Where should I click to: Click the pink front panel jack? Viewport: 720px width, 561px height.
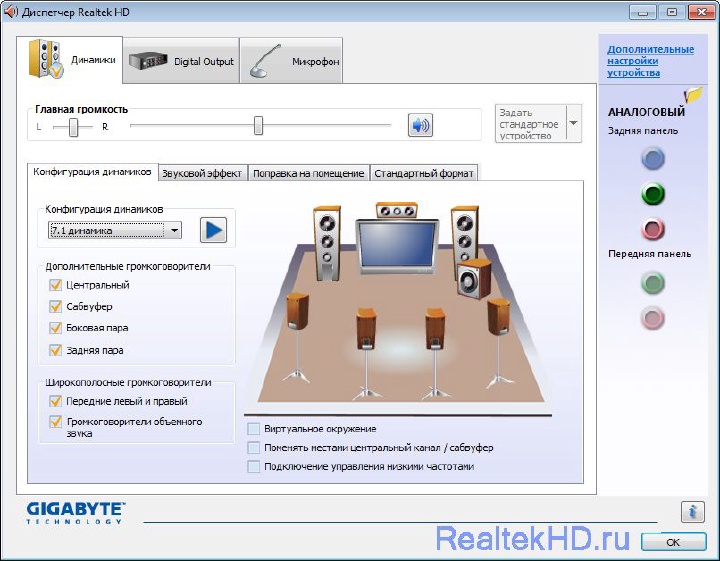[652, 319]
